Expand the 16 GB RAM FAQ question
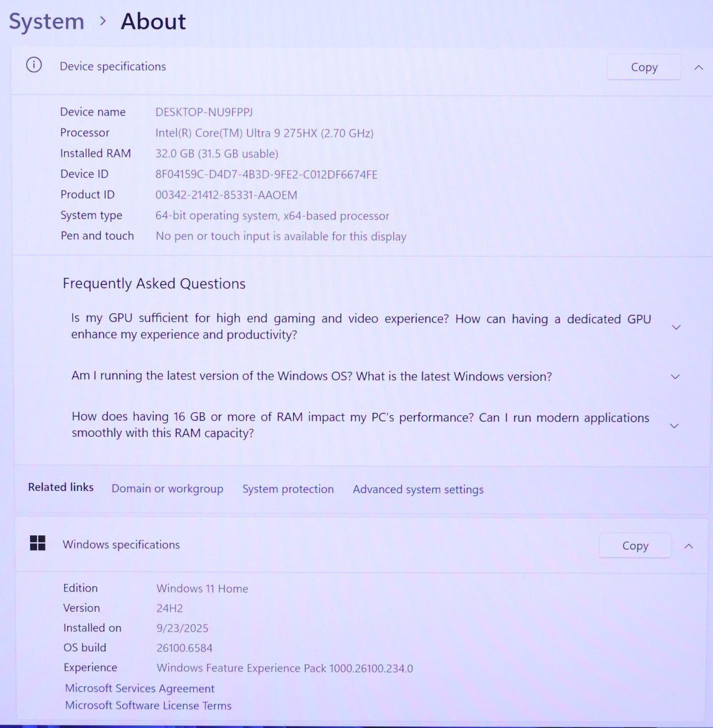Screen dimensions: 713x728 pyautogui.click(x=674, y=426)
